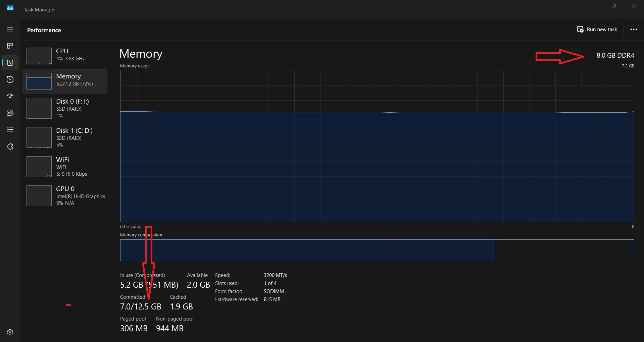Image resolution: width=644 pixels, height=342 pixels.
Task: Click the Memory usage graph
Action: [377, 146]
